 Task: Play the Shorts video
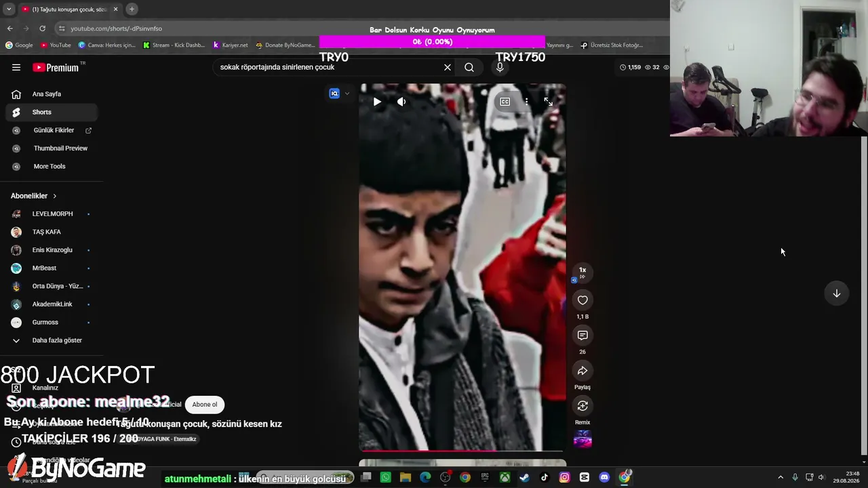(x=377, y=102)
